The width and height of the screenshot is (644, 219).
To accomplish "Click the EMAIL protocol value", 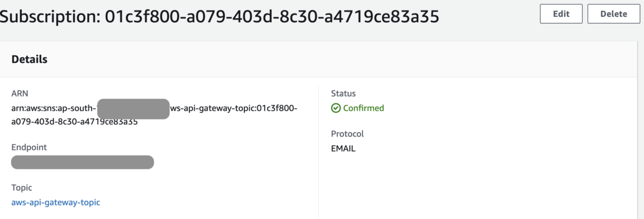I will click(x=343, y=149).
